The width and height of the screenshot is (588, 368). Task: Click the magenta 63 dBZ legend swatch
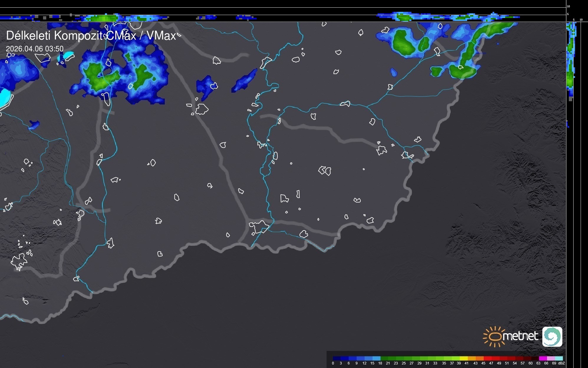[543, 359]
